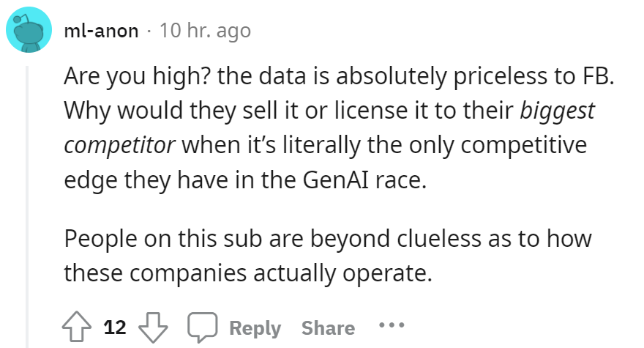The height and width of the screenshot is (348, 644).
Task: Open the three-dot more options menu
Action: [392, 325]
